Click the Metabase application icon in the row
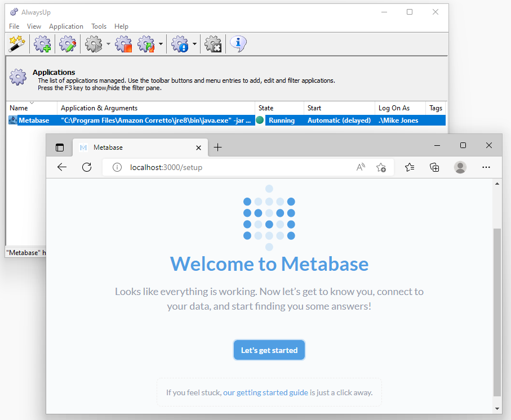Viewport: 511px width, 420px height. coord(13,120)
